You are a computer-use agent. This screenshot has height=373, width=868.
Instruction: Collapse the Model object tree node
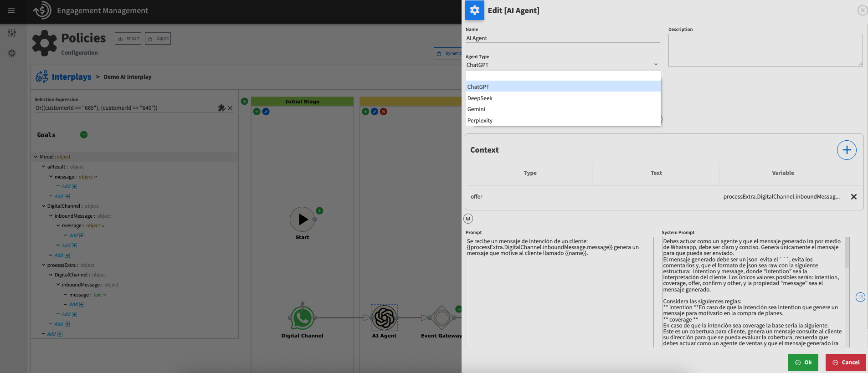point(36,157)
